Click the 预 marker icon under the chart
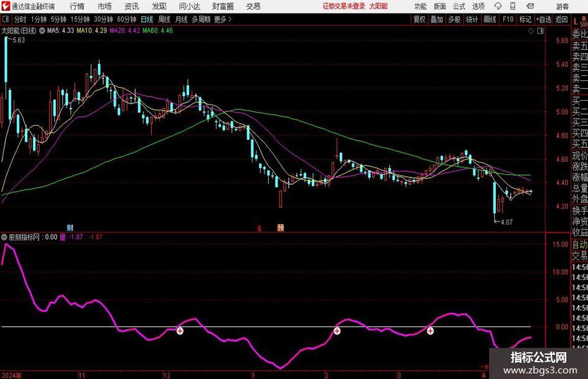The image size is (588, 379). (x=281, y=227)
